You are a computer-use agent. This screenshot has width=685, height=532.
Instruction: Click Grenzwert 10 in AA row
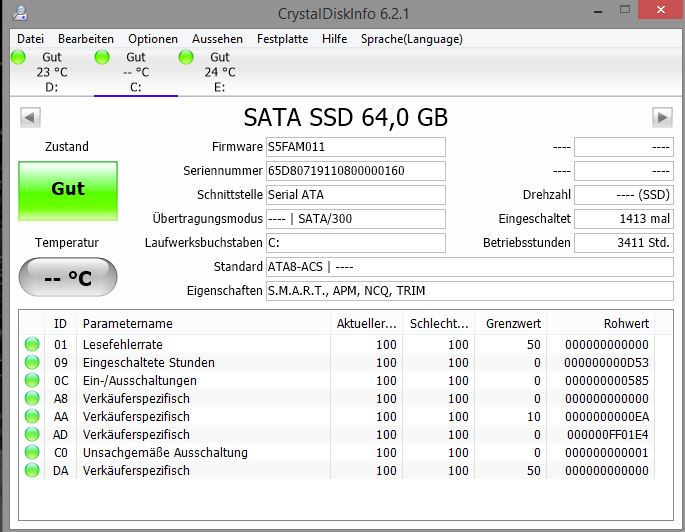tap(533, 417)
